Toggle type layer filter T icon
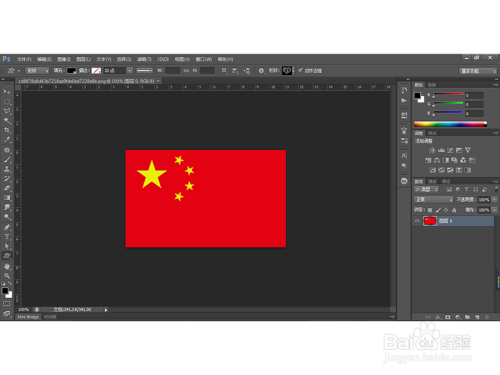The image size is (500, 375). click(x=467, y=189)
